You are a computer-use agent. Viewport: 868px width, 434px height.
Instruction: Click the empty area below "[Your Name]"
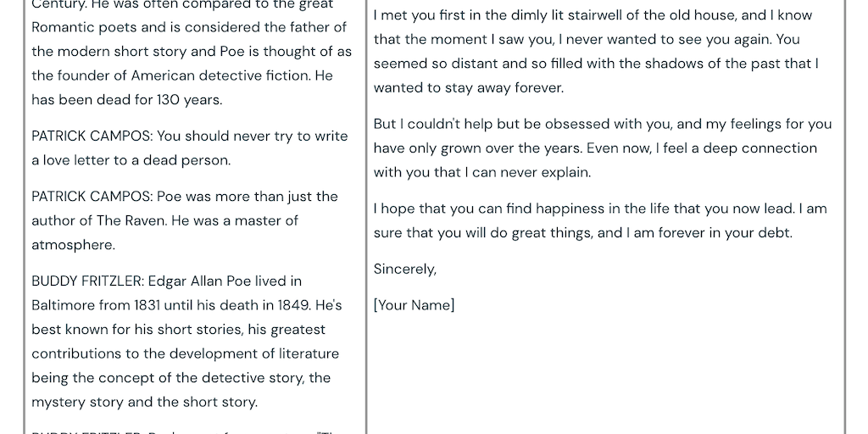coord(604,373)
